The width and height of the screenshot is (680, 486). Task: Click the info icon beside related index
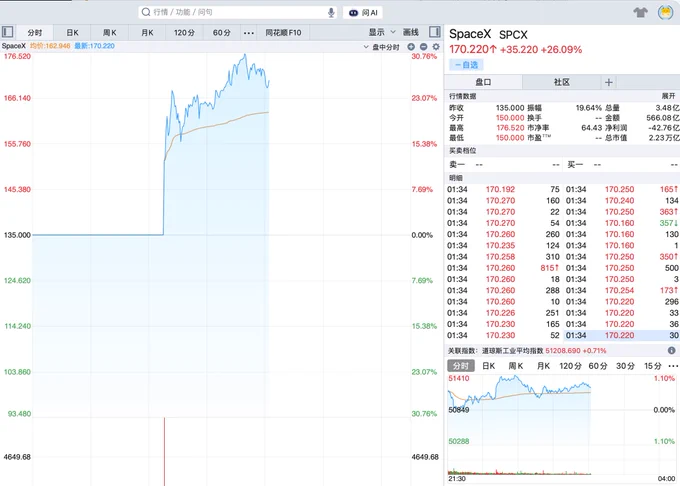point(671,350)
